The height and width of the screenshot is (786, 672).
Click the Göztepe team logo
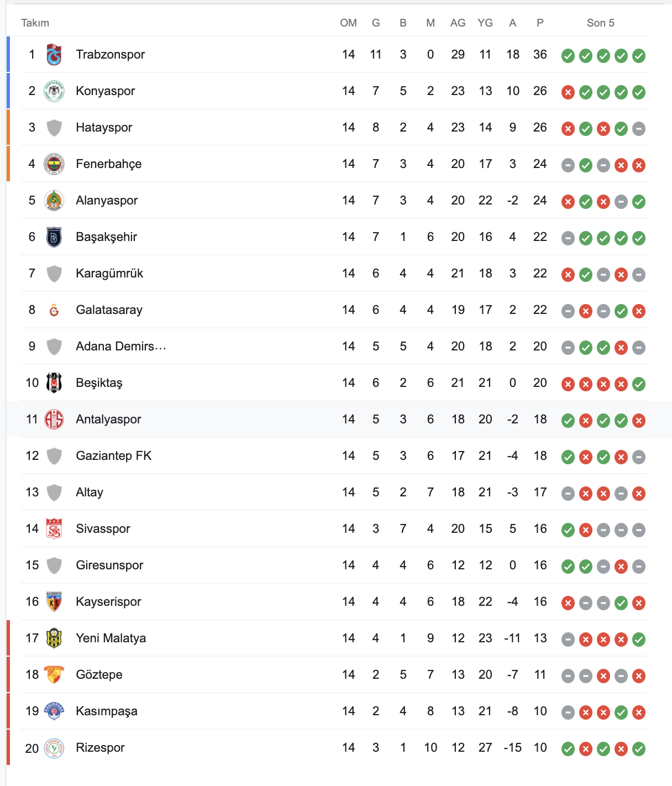54,675
